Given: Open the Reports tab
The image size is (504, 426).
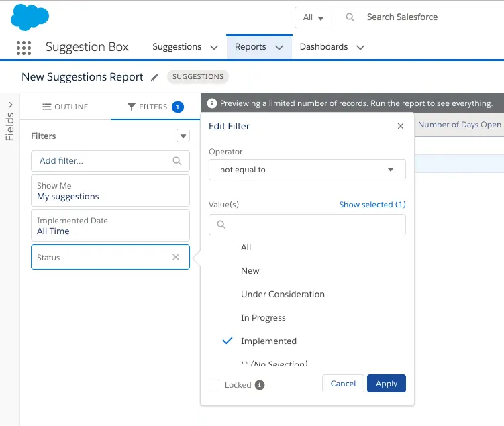Looking at the screenshot, I should pyautogui.click(x=250, y=47).
